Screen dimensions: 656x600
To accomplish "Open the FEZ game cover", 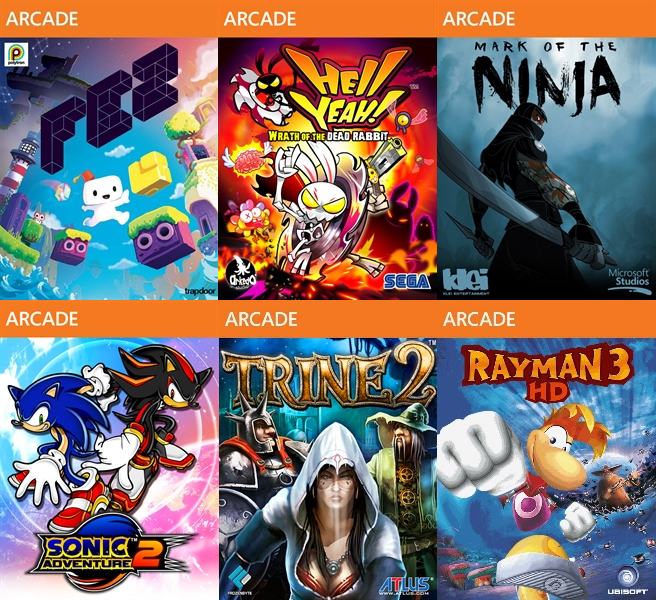I will [109, 169].
